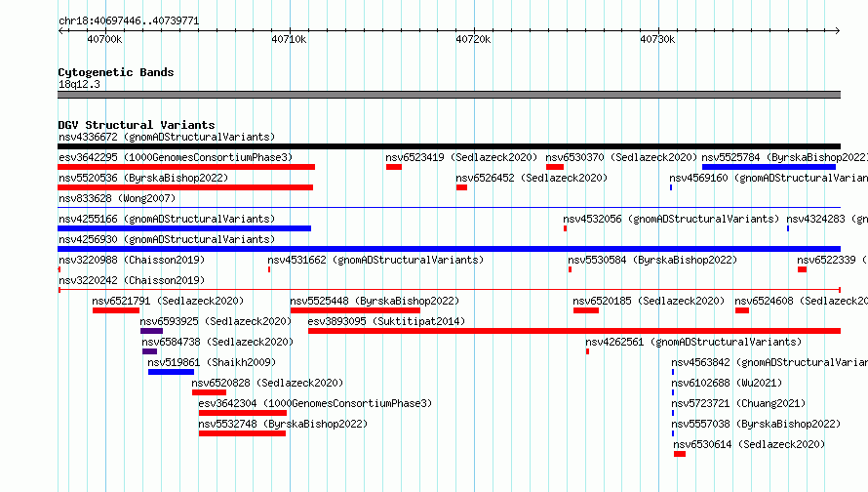Open the nsv6524608 variant label

point(801,301)
